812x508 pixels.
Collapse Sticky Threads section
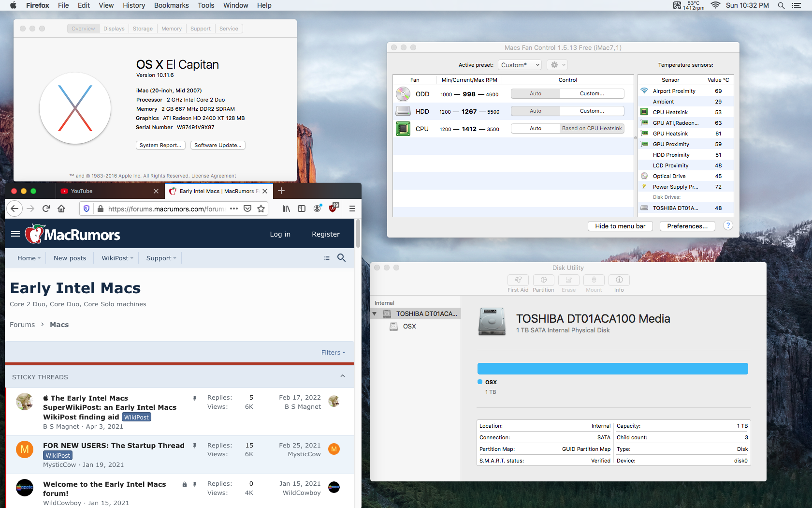click(343, 376)
